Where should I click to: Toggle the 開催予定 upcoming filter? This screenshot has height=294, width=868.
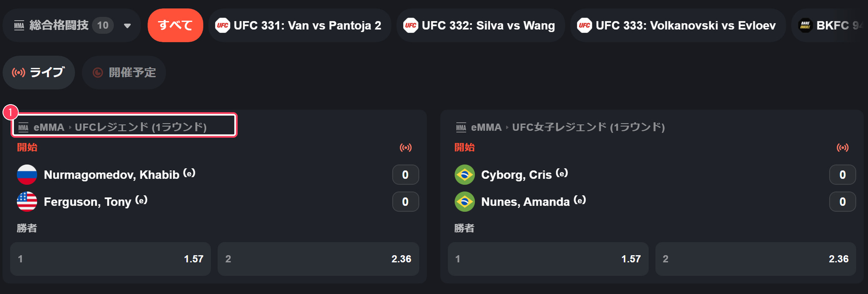[124, 73]
